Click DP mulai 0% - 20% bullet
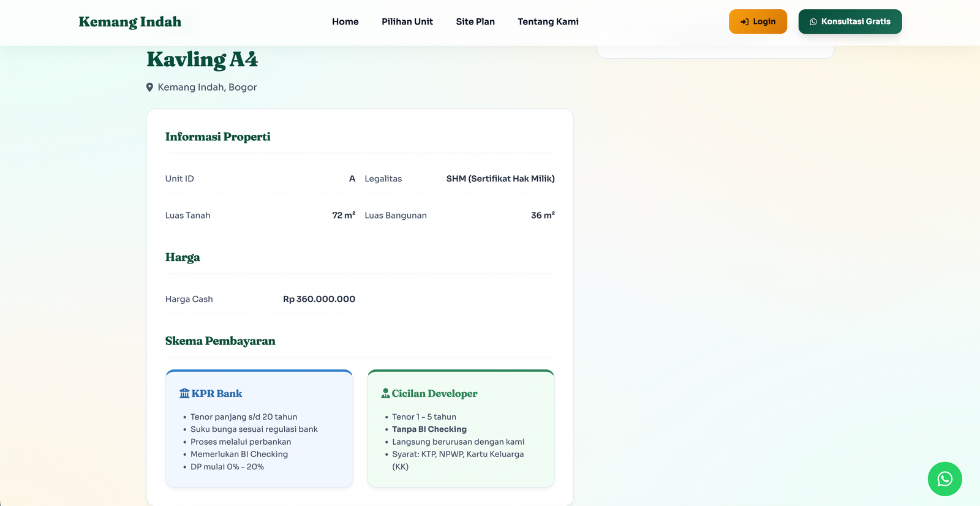Image resolution: width=980 pixels, height=506 pixels. [x=227, y=467]
